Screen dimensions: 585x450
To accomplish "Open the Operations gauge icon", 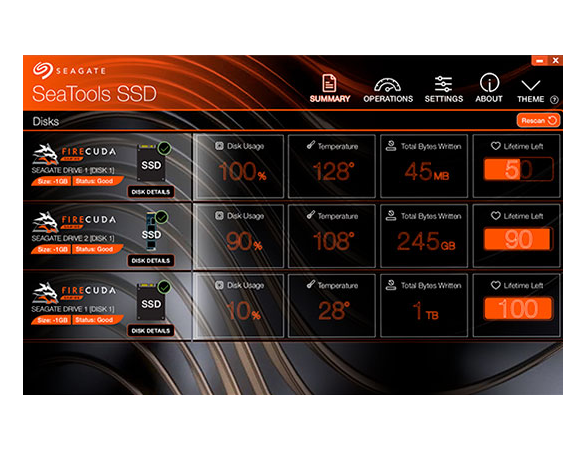I will 388,85.
